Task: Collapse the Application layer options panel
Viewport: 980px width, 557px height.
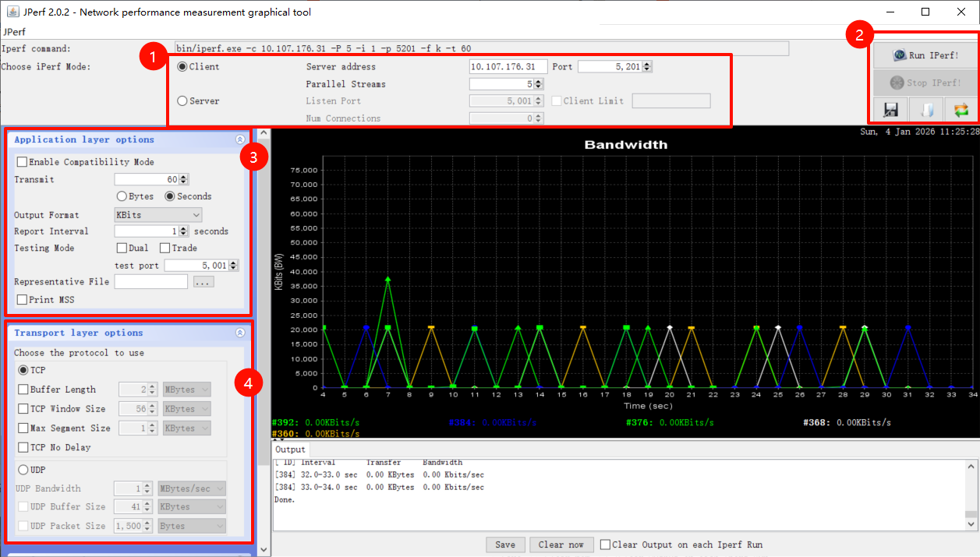Action: pos(240,140)
